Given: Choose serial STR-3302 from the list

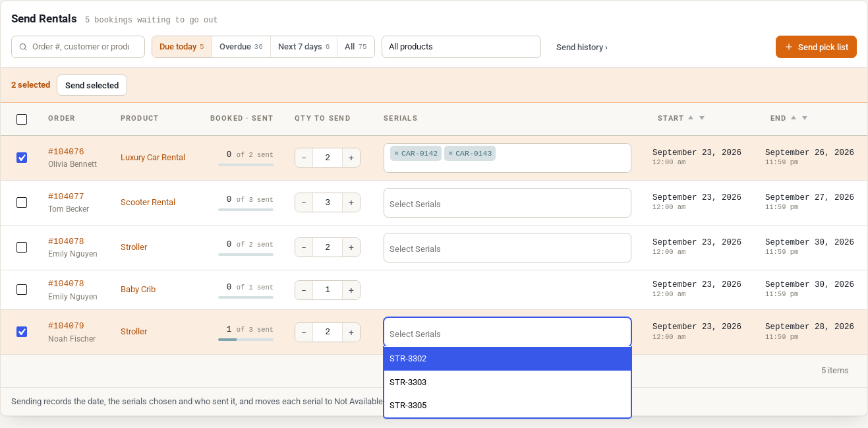Looking at the screenshot, I should 507,359.
